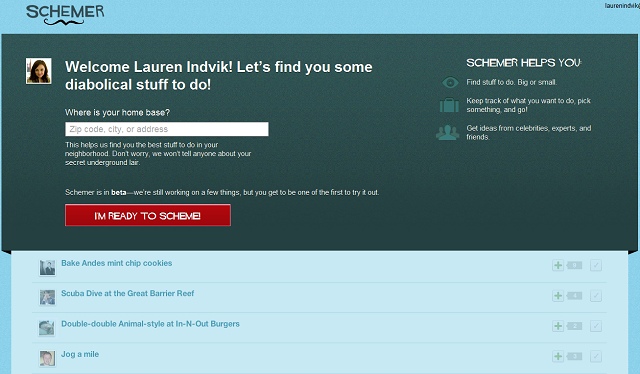Add Bake Andes mint chip cookies with plus icon
Viewport: 640px width, 374px height.
click(558, 265)
